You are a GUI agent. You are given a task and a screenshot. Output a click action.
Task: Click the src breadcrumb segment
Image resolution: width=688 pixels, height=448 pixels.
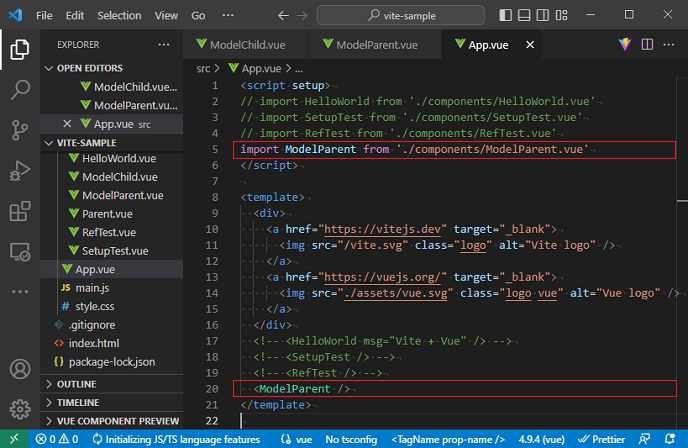click(x=203, y=68)
